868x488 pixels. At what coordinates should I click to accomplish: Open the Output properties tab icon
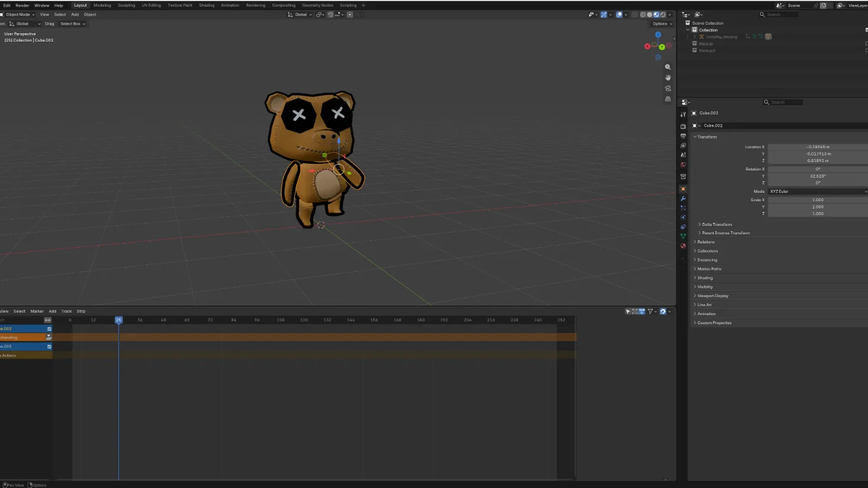(x=683, y=136)
